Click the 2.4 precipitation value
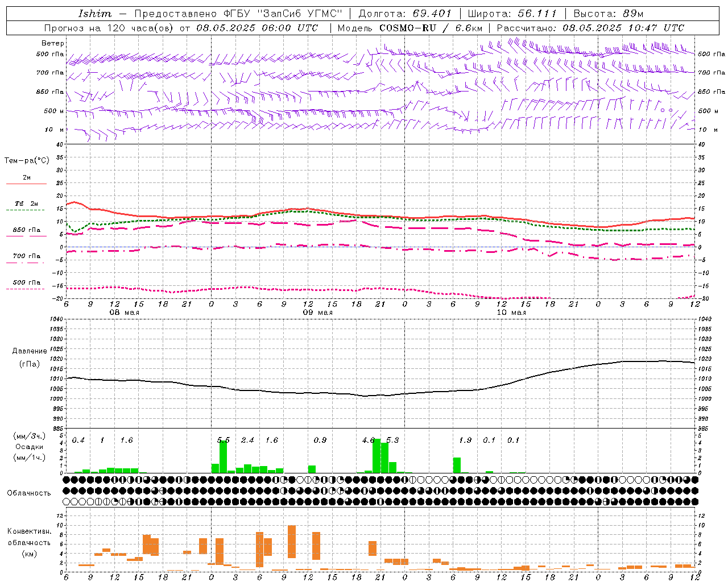Image resolution: width=728 pixels, height=582 pixels. (247, 440)
